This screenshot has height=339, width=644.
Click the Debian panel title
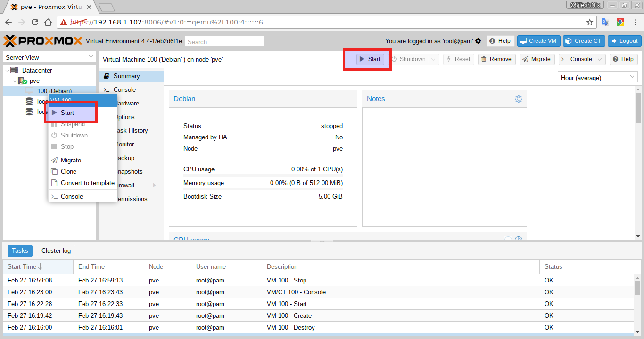pyautogui.click(x=184, y=99)
